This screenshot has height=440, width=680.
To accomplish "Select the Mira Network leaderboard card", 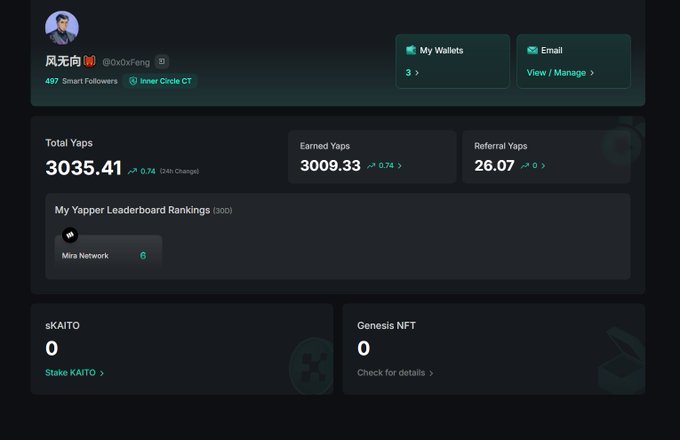I will 108,254.
